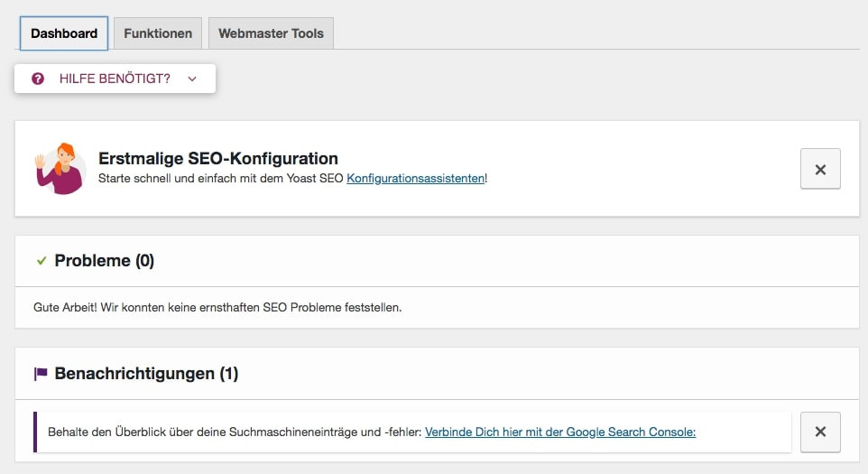
Task: Click the purple bar on the notification
Action: click(x=35, y=432)
